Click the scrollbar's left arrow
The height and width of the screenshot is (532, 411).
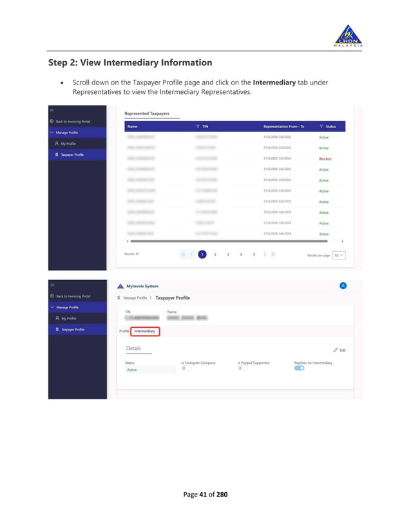point(128,242)
